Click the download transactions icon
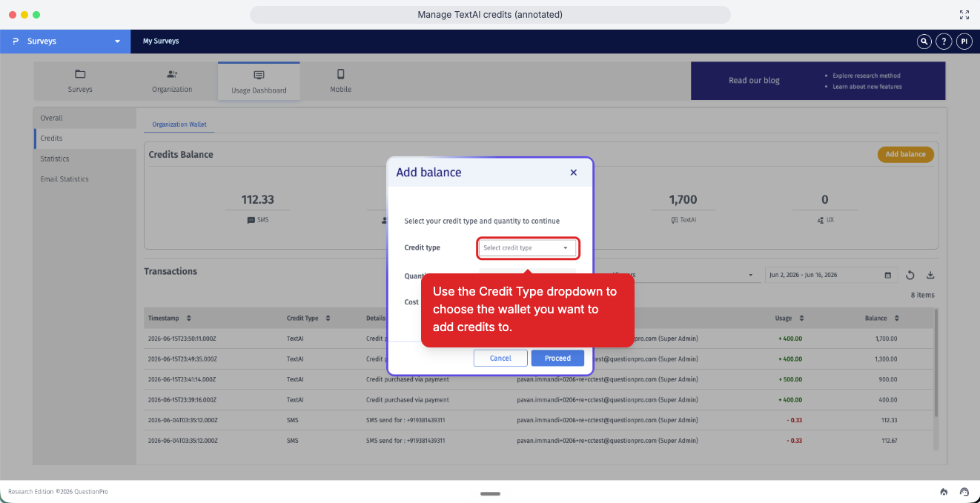 (x=930, y=276)
